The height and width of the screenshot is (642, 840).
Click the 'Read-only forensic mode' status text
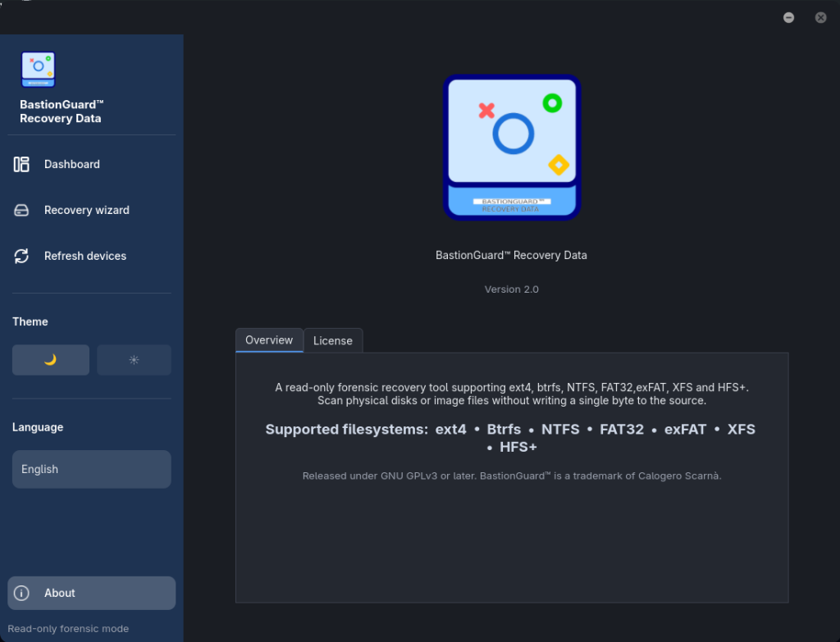(68, 629)
